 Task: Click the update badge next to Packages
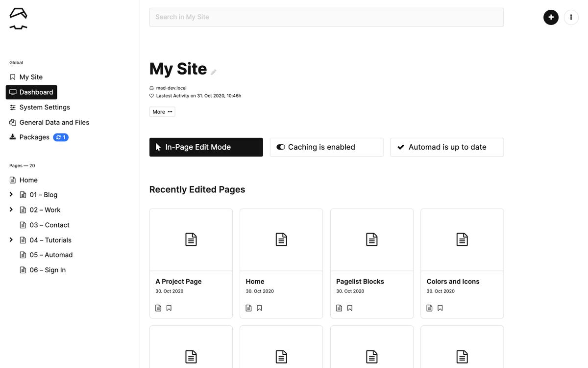(x=61, y=137)
